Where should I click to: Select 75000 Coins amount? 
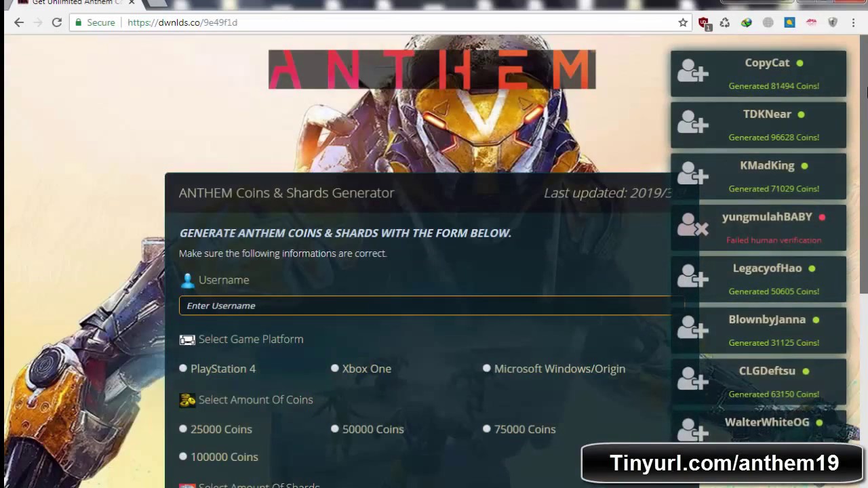[x=487, y=429]
